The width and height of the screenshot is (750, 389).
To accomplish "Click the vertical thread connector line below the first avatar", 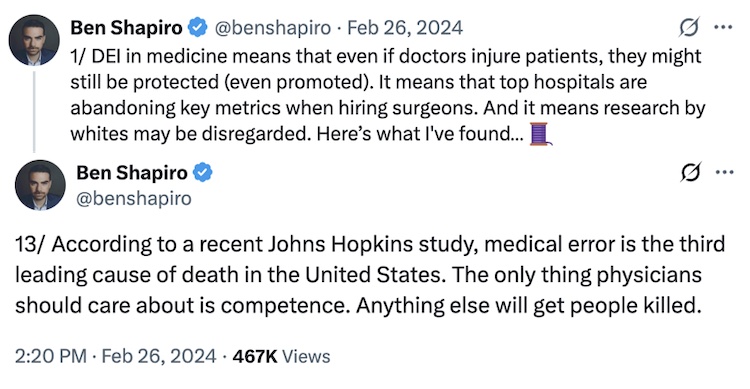I will pyautogui.click(x=34, y=111).
